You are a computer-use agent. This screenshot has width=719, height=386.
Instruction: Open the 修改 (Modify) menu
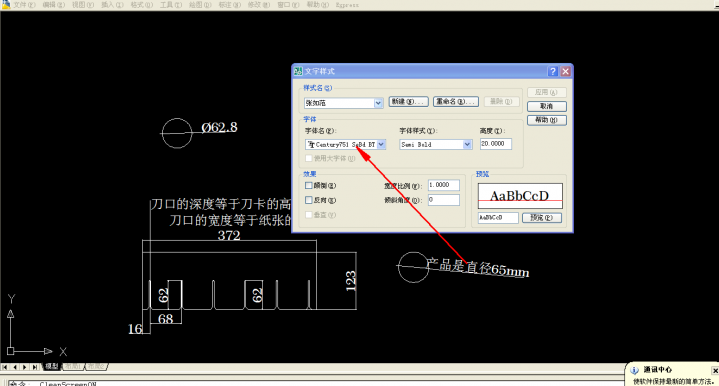click(x=259, y=5)
